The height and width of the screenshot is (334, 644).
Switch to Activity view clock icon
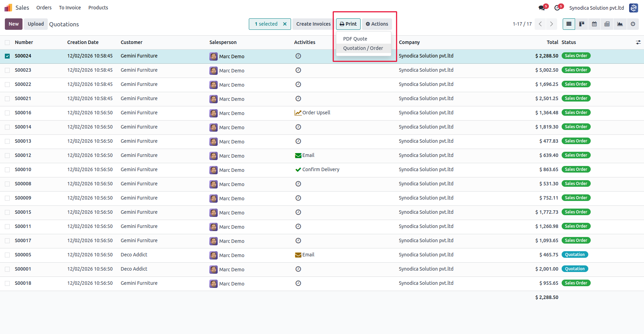point(633,24)
